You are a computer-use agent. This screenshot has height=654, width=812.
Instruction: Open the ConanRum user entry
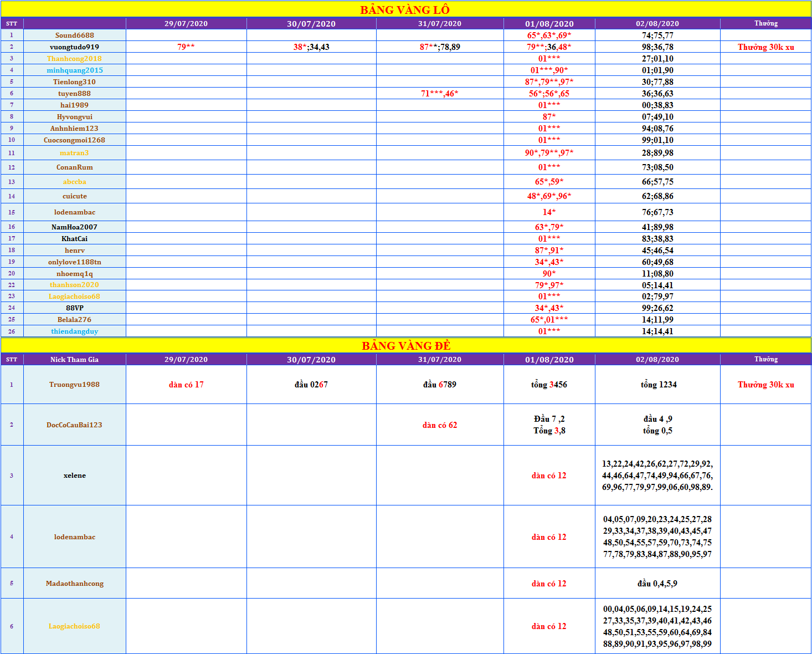tap(74, 167)
